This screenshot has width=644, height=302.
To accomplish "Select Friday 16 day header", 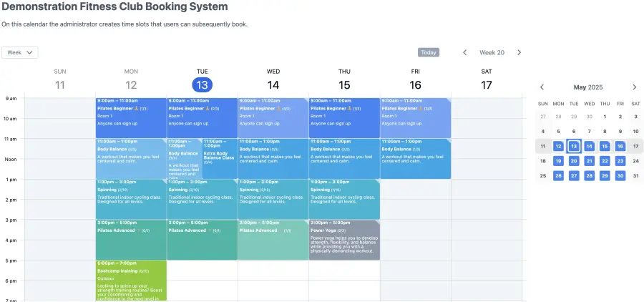I will point(415,79).
